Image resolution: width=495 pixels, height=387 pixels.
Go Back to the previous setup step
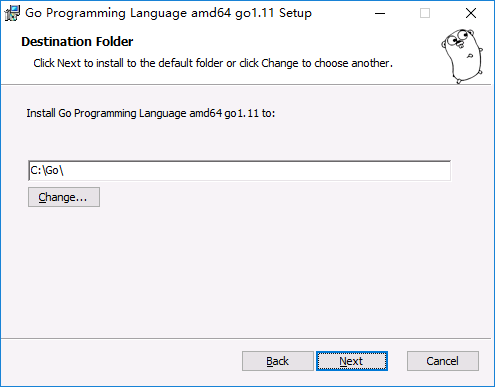coord(278,361)
